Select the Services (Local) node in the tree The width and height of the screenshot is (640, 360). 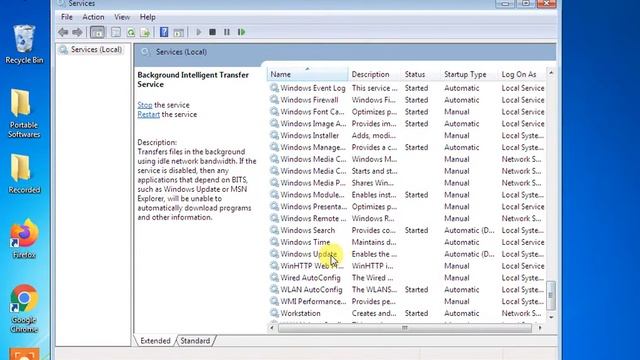point(91,49)
